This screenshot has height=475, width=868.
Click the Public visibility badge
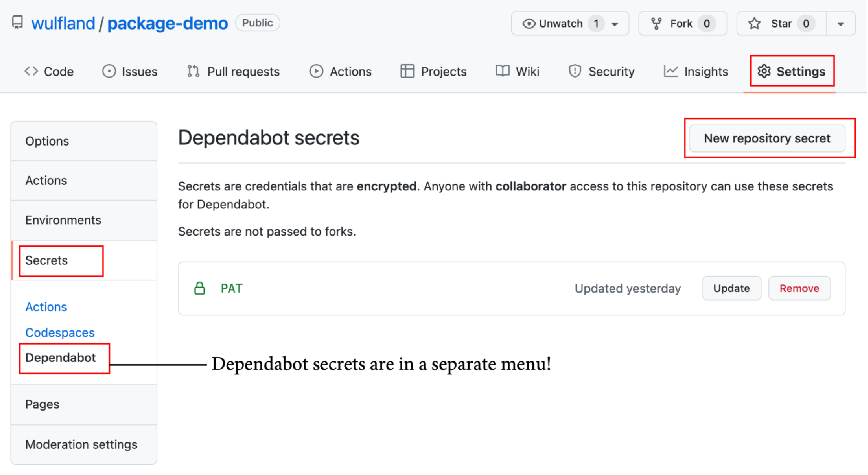257,23
